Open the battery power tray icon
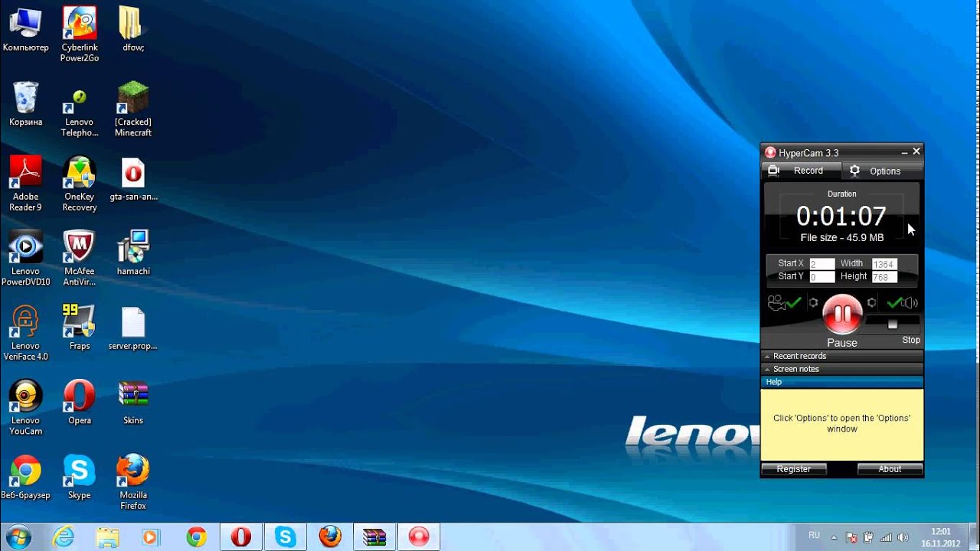Image resolution: width=980 pixels, height=551 pixels. [x=869, y=538]
